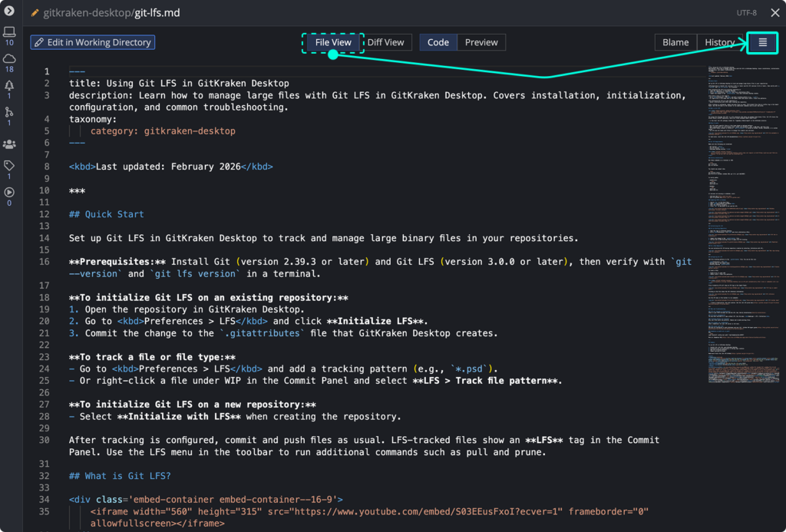Click Edit in Working Directory button
The image size is (786, 532).
(92, 42)
